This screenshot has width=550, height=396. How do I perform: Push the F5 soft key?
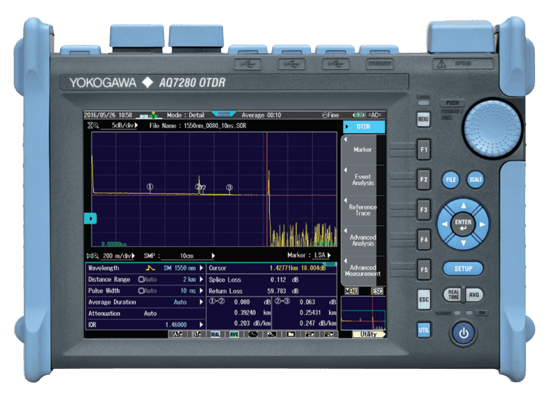(424, 269)
